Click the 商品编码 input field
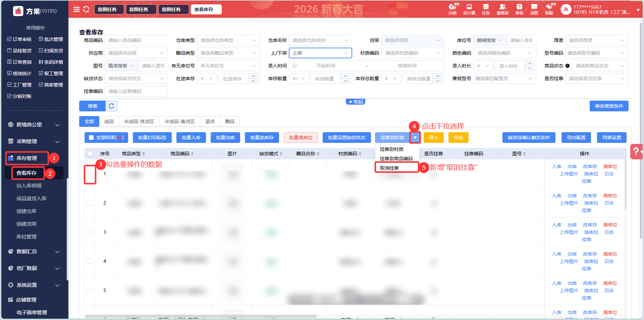 136,40
